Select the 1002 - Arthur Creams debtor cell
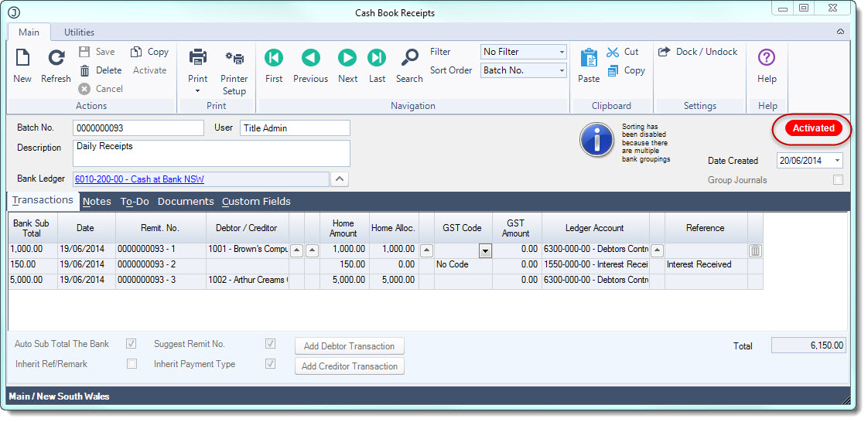868x422 pixels. [x=248, y=280]
